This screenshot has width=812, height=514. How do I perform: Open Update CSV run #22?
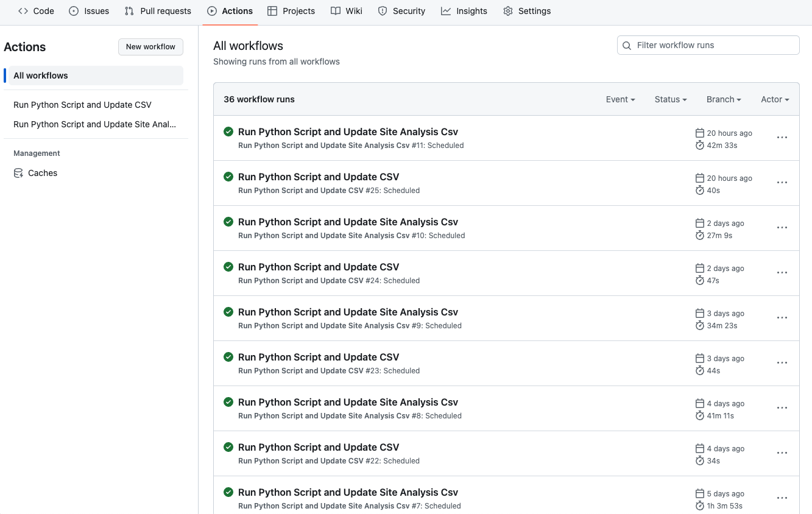pos(319,447)
